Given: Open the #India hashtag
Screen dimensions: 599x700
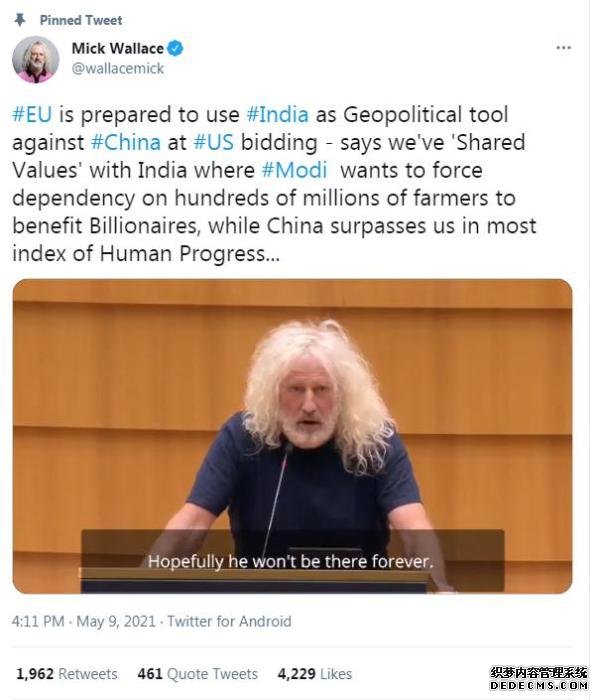Looking at the screenshot, I should coord(278,114).
